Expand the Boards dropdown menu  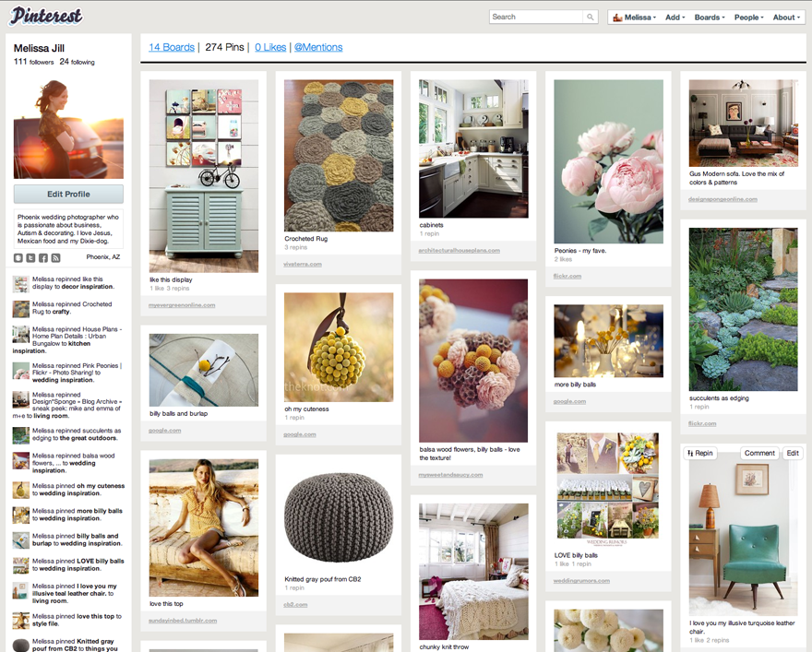[x=709, y=17]
